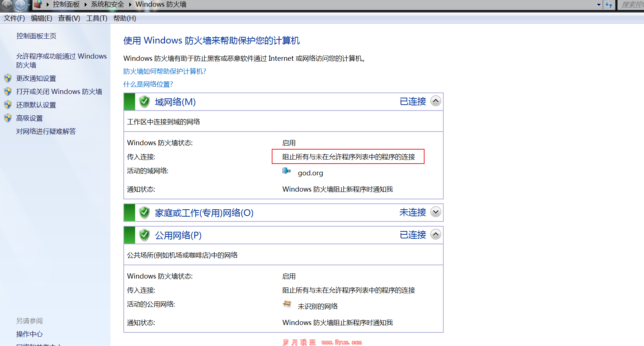This screenshot has width=644, height=346.
Task: Click the bench icon for 未识别的网络
Action: [287, 304]
